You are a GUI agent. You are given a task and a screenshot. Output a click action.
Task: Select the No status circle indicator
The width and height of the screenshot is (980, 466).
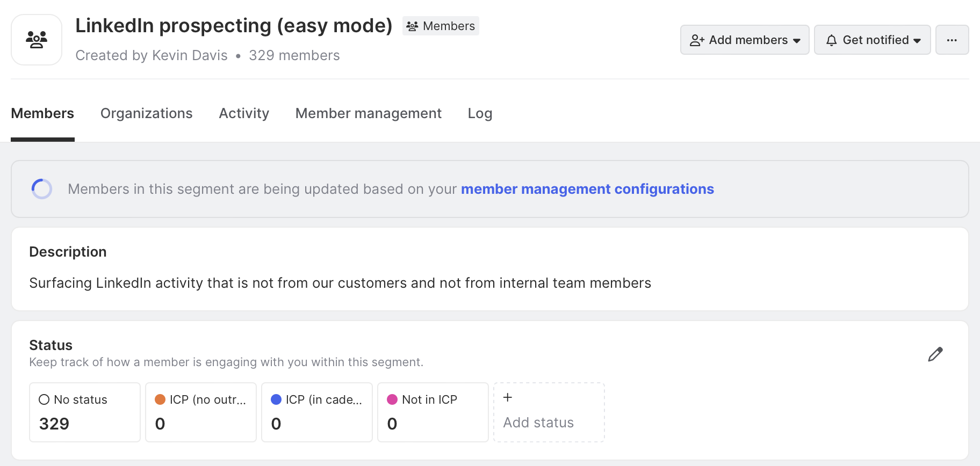tap(44, 399)
